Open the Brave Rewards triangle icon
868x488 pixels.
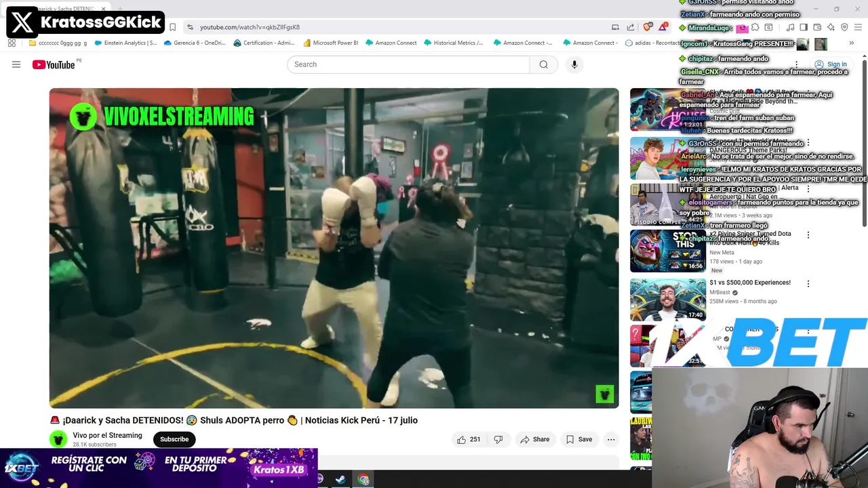pos(663,27)
